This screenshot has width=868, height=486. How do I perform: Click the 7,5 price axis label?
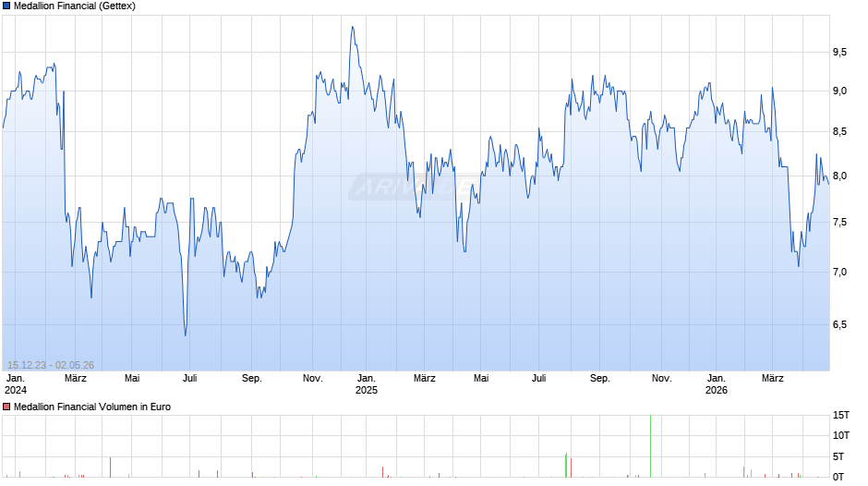coord(839,223)
